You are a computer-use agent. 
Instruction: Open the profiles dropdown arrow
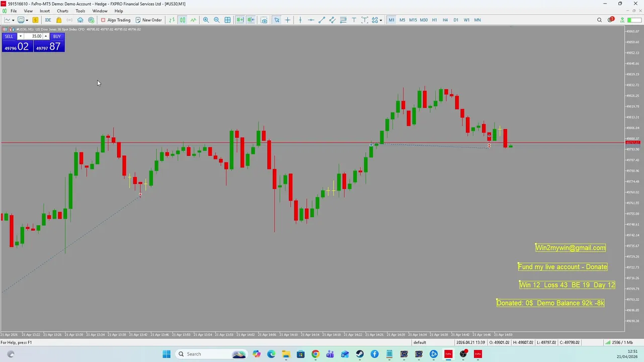(27, 20)
